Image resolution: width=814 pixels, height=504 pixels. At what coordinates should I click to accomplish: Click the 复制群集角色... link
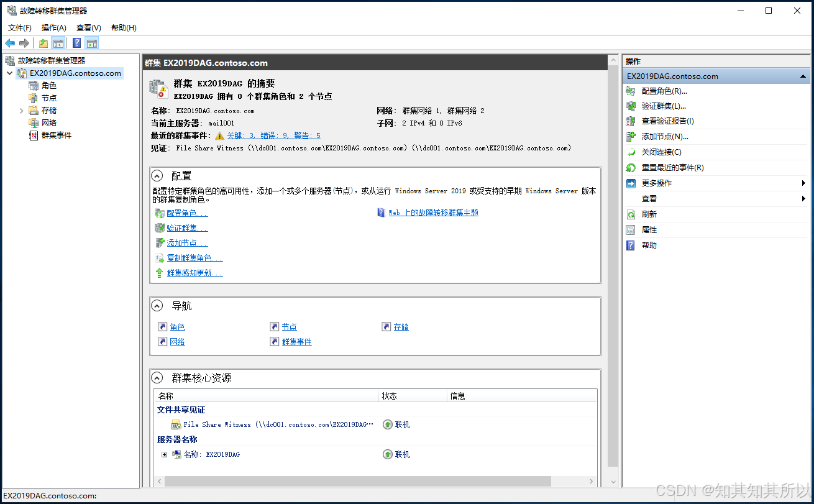194,258
